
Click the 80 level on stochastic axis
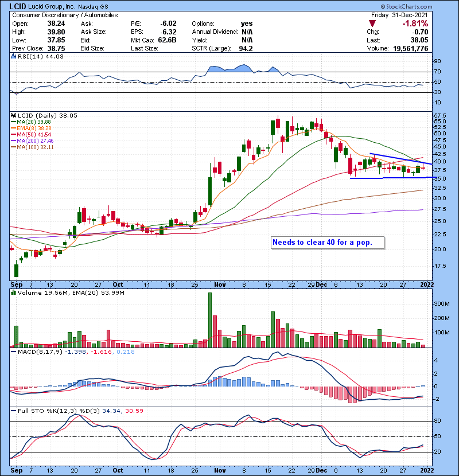[x=437, y=421]
